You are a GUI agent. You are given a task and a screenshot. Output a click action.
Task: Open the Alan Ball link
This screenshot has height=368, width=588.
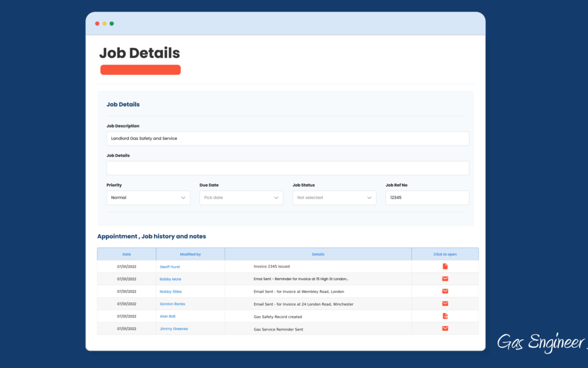coord(168,316)
